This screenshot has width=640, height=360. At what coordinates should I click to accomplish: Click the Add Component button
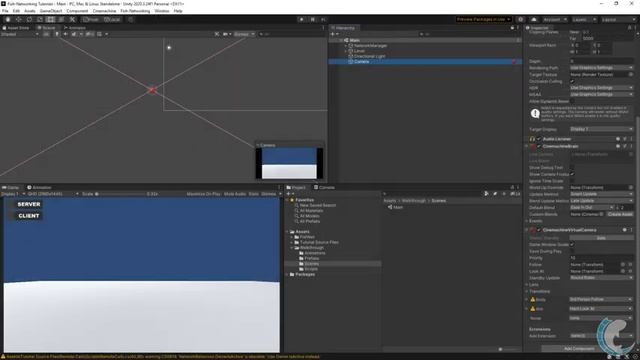[x=579, y=349]
